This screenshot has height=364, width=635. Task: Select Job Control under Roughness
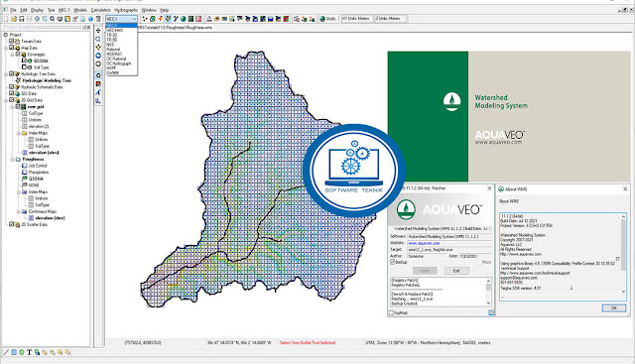coord(38,166)
